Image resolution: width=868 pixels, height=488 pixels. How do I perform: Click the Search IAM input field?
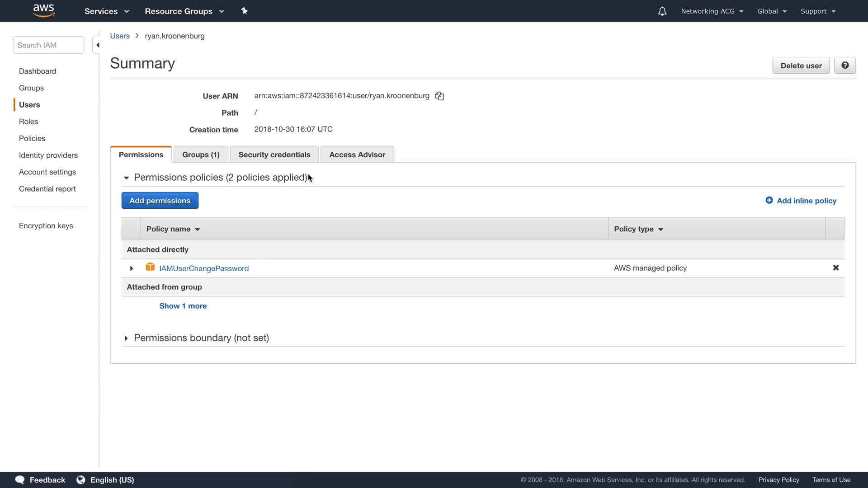tap(48, 45)
